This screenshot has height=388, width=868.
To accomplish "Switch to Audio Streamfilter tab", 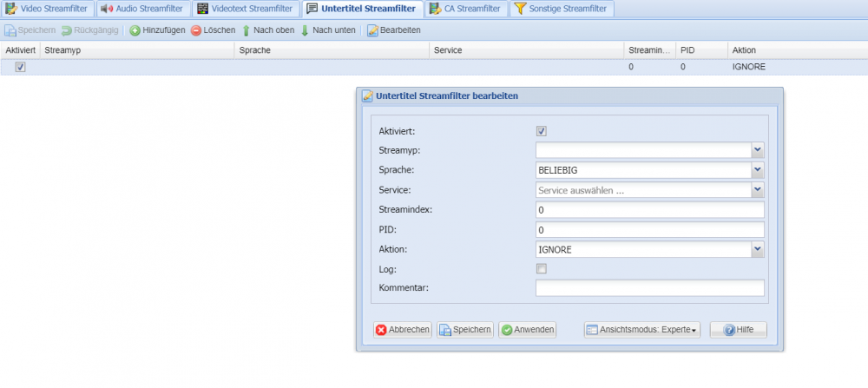I will 143,9.
